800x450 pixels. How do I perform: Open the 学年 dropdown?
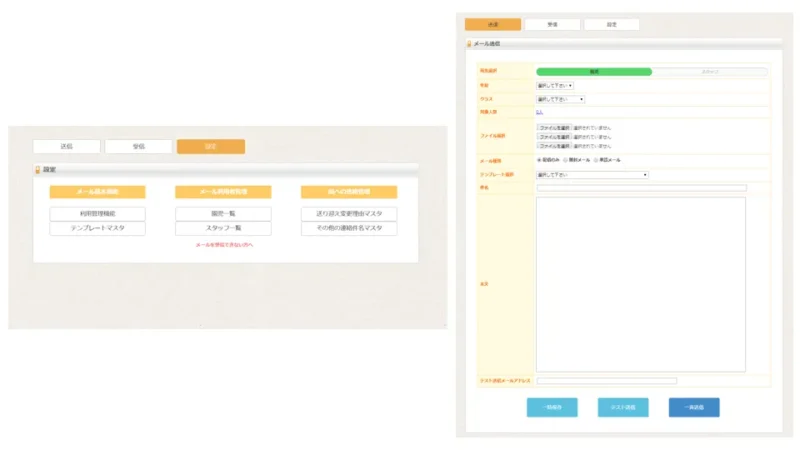pyautogui.click(x=555, y=86)
